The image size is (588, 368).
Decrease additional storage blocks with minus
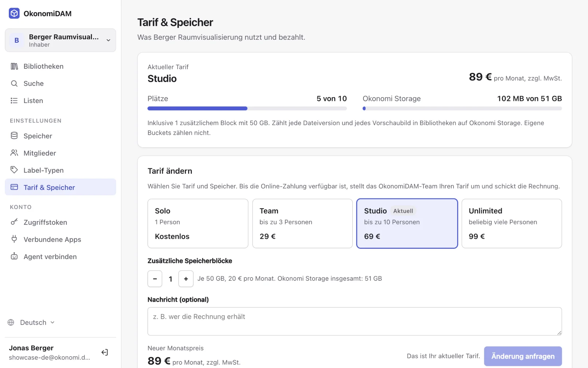155,279
